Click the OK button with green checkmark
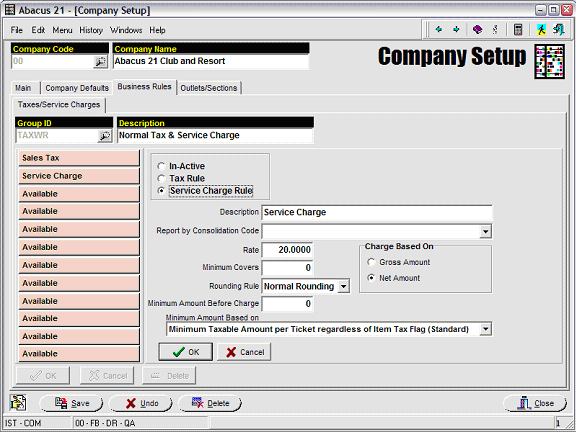The height and width of the screenshot is (432, 576). click(186, 352)
